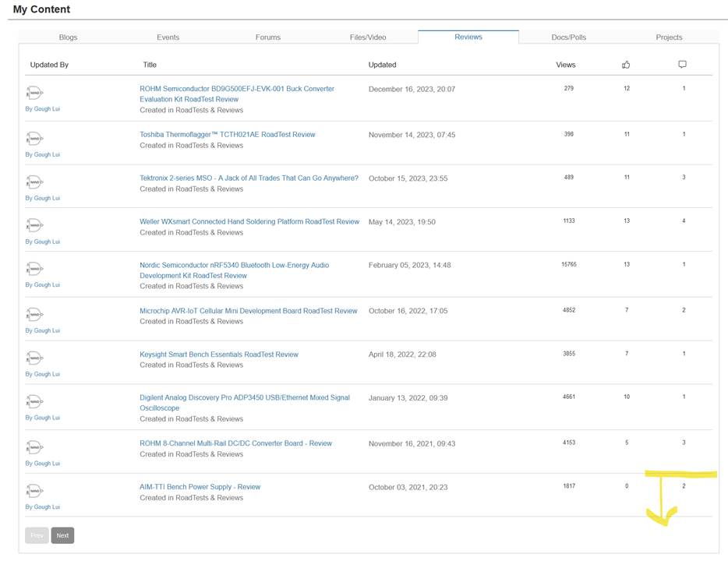Image resolution: width=728 pixels, height=561 pixels.
Task: Open Tektronix 2-series MSO review link
Action: 249,178
